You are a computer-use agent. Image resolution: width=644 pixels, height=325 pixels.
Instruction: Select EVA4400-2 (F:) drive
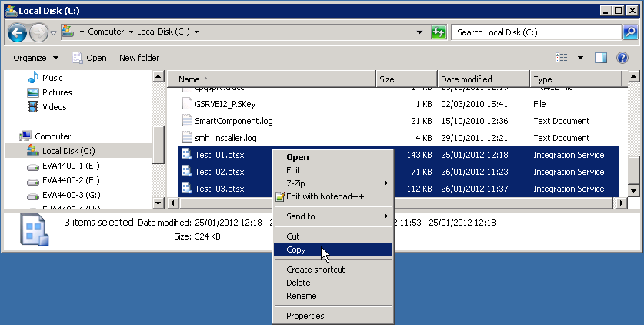71,180
